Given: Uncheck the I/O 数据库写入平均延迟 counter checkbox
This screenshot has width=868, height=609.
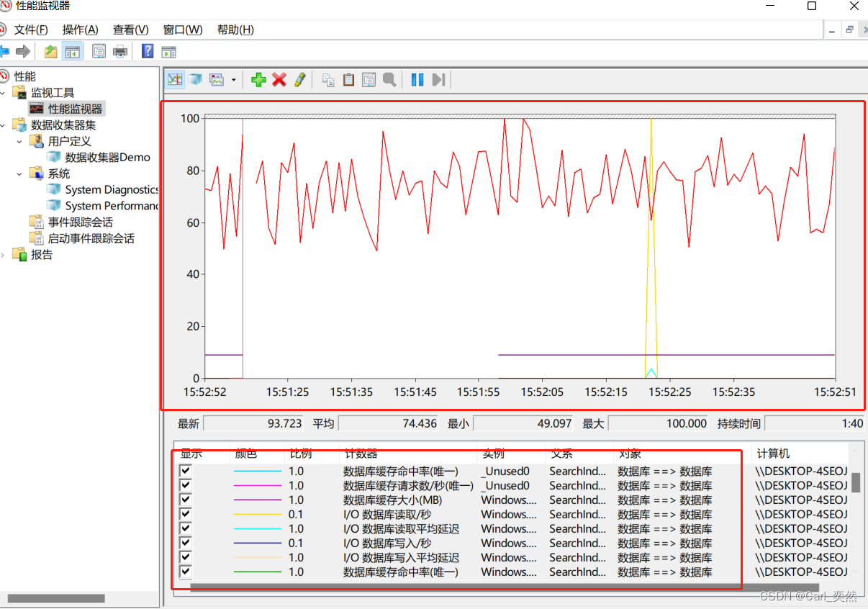Looking at the screenshot, I should pyautogui.click(x=186, y=557).
